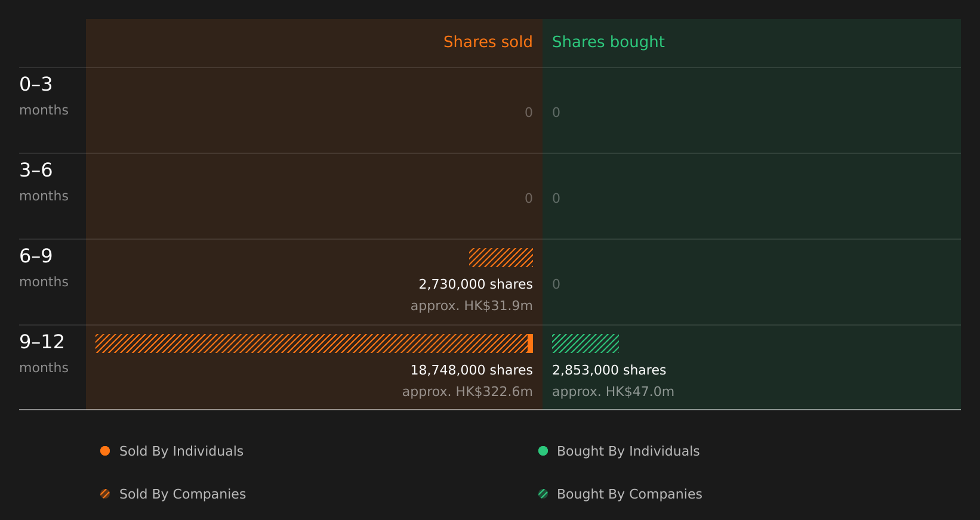This screenshot has width=980, height=520.
Task: Click the 9–12 months bought green bar
Action: tap(585, 343)
